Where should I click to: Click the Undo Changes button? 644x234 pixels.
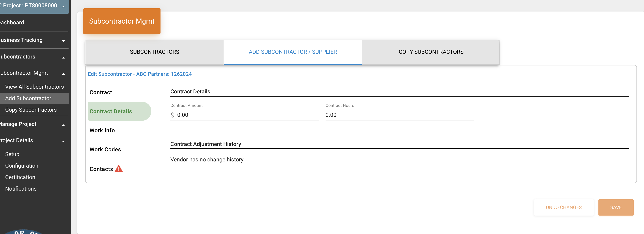click(564, 207)
